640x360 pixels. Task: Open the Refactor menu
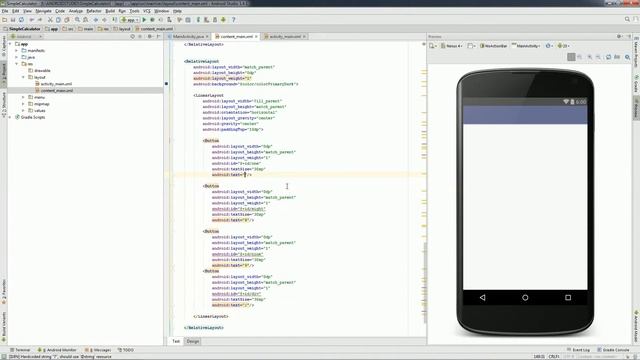tap(94, 11)
